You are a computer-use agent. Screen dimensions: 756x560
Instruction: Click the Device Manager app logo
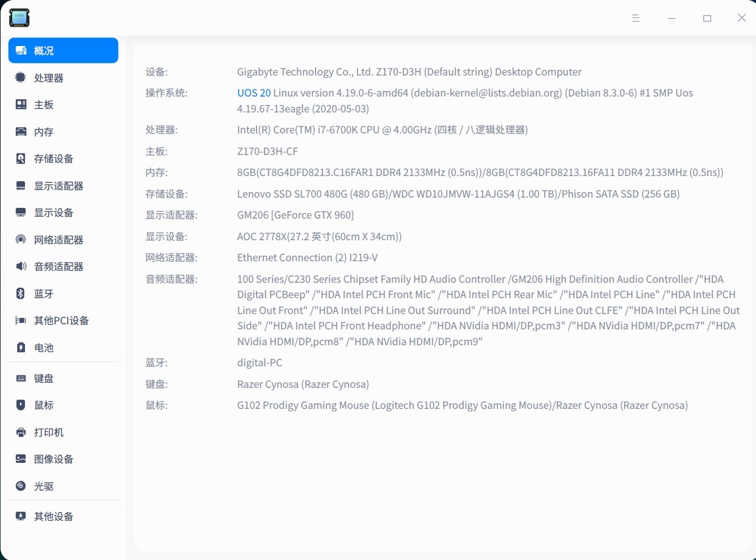(19, 18)
